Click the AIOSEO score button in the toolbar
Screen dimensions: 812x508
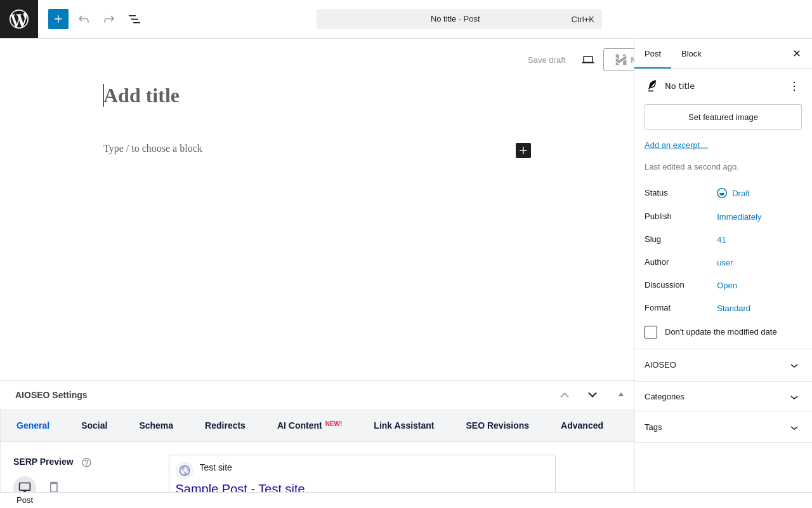(x=619, y=60)
